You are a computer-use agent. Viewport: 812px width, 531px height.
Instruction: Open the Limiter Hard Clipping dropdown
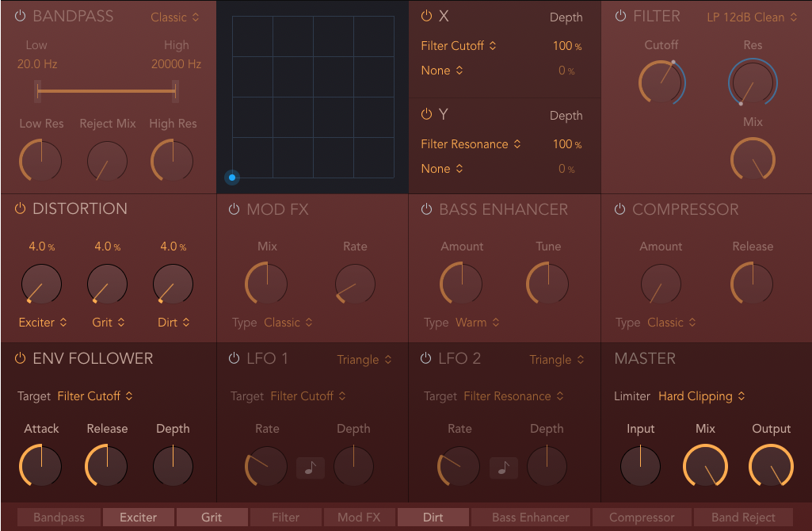702,395
